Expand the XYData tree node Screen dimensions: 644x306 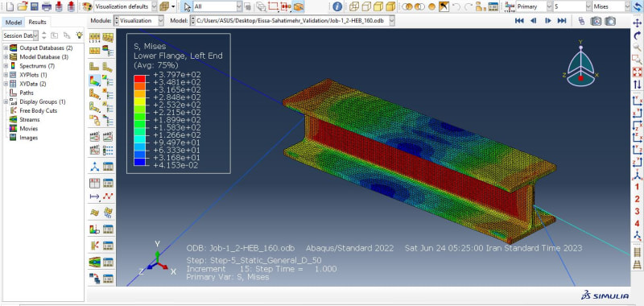click(x=6, y=84)
